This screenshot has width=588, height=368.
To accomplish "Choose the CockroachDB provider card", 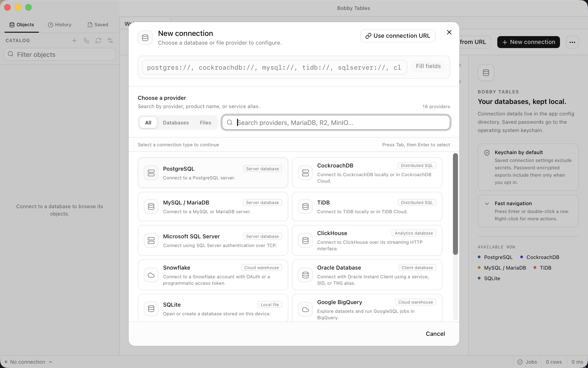I will point(367,173).
